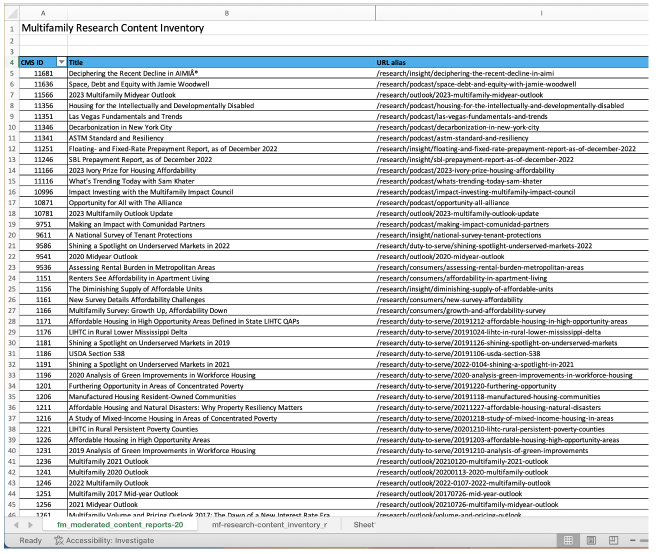
Task: Switch to Normal view icon in status bar
Action: point(568,540)
